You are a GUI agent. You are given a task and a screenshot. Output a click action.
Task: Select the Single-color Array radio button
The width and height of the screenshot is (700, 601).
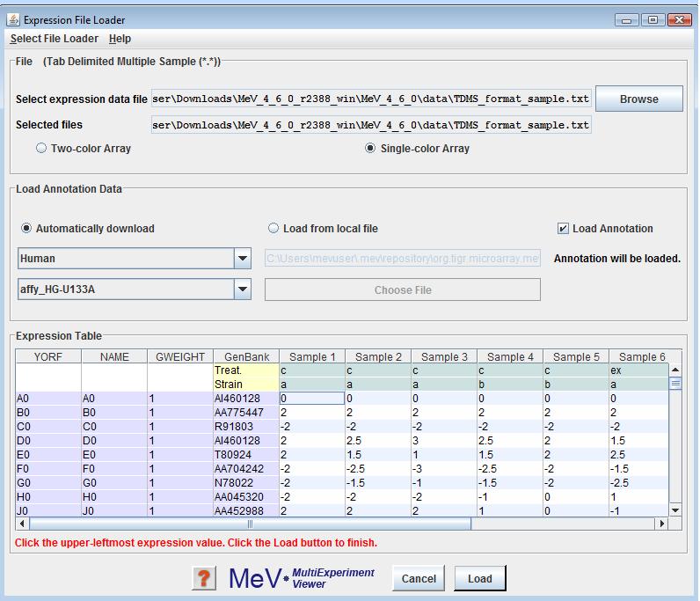point(370,149)
